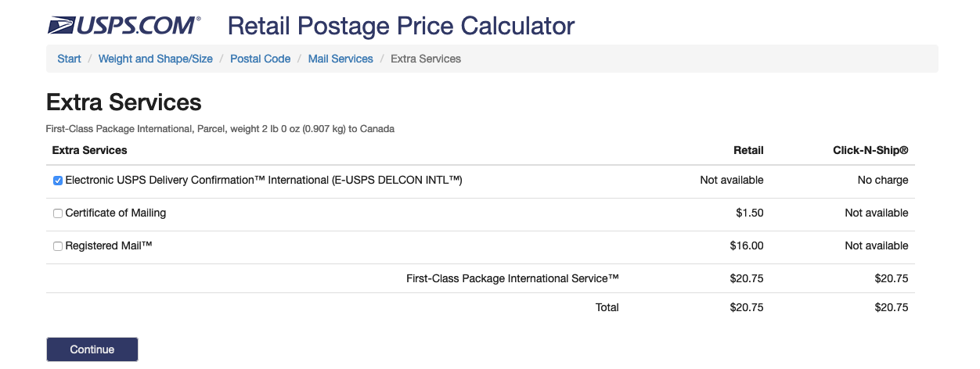
Task: Click the Registered Mail label text
Action: coord(108,245)
